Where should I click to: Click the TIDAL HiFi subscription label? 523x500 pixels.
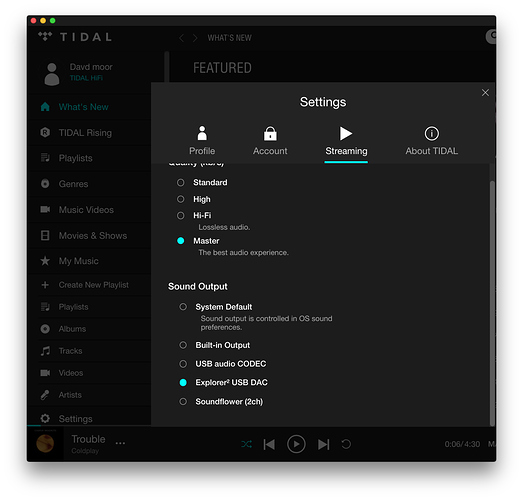tap(86, 78)
